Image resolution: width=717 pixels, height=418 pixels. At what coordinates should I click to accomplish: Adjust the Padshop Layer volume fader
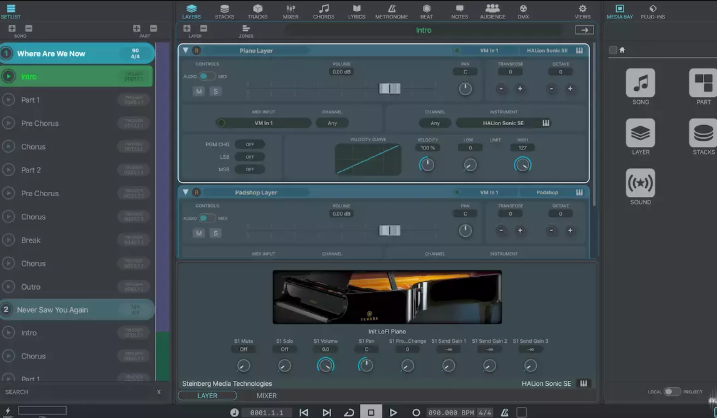point(390,230)
